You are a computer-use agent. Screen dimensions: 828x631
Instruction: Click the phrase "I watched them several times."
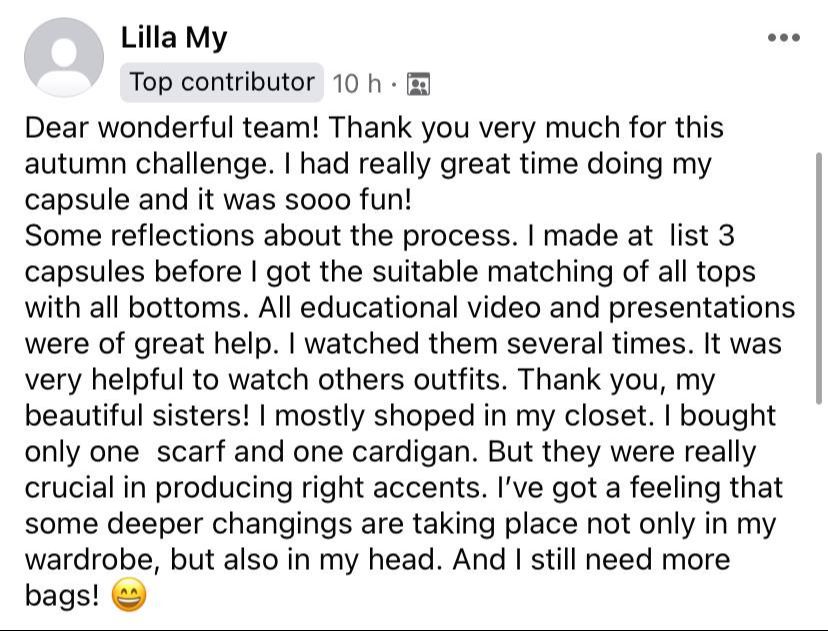492,344
